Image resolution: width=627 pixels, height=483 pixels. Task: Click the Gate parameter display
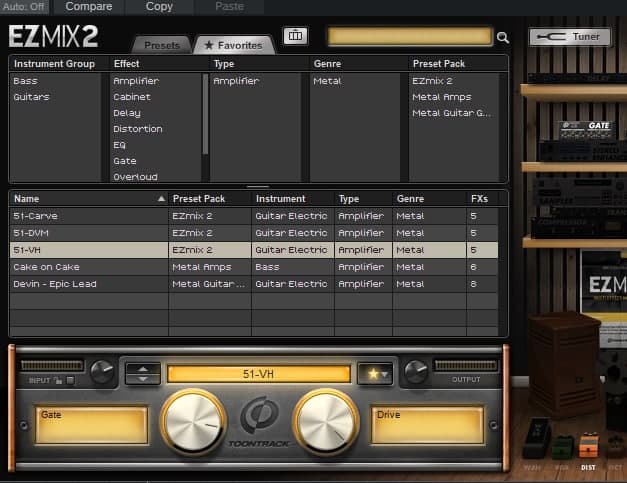click(92, 425)
